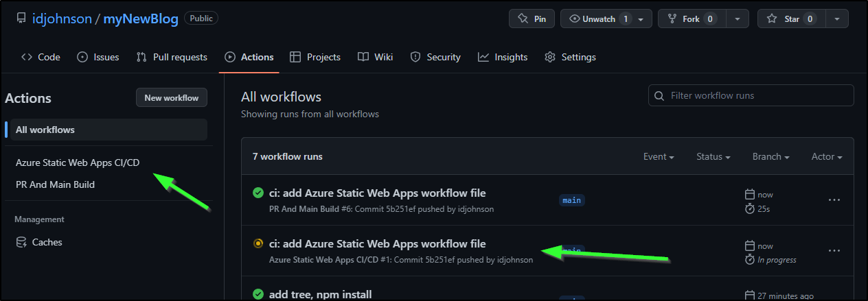The width and height of the screenshot is (868, 301).
Task: Open more options for Azure CI/CD #1 run
Action: (834, 251)
